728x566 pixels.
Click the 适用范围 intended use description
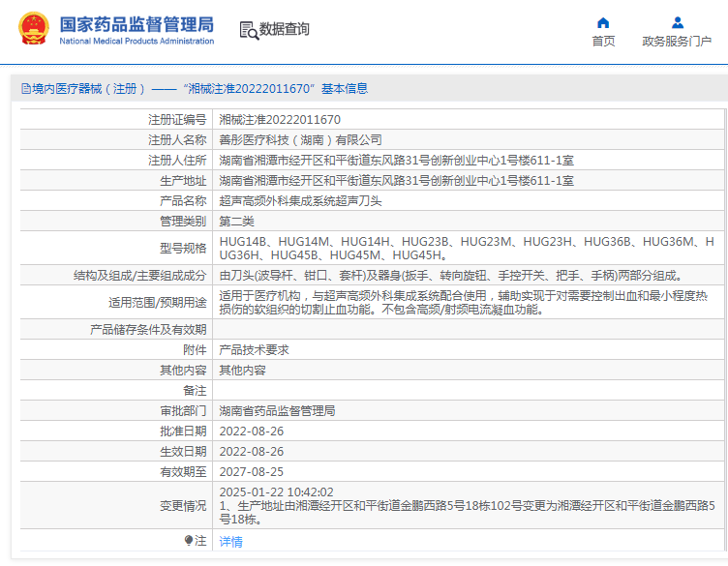tap(464, 303)
